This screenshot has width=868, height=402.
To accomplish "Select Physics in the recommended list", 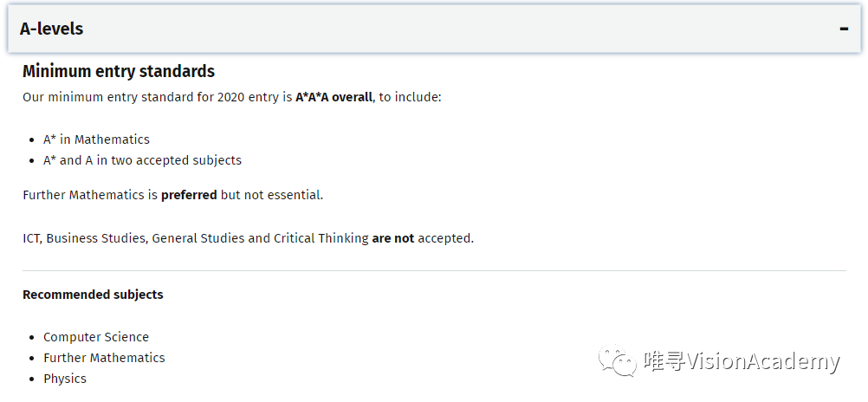I will point(65,379).
